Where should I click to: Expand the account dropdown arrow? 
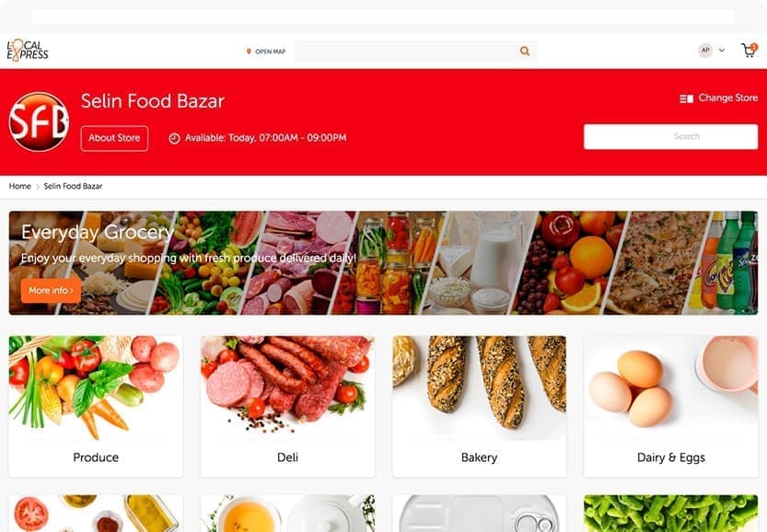click(x=722, y=50)
